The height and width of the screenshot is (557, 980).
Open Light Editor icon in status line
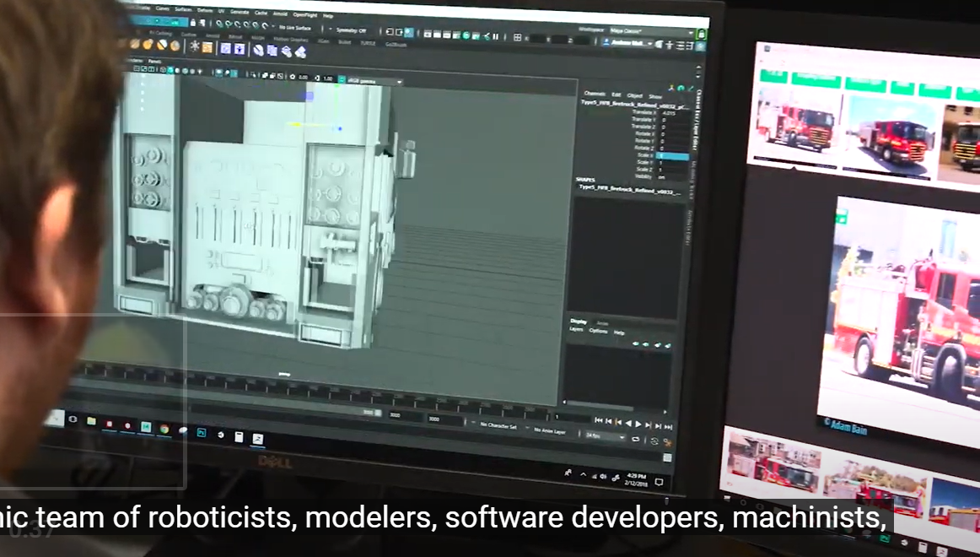[x=487, y=36]
